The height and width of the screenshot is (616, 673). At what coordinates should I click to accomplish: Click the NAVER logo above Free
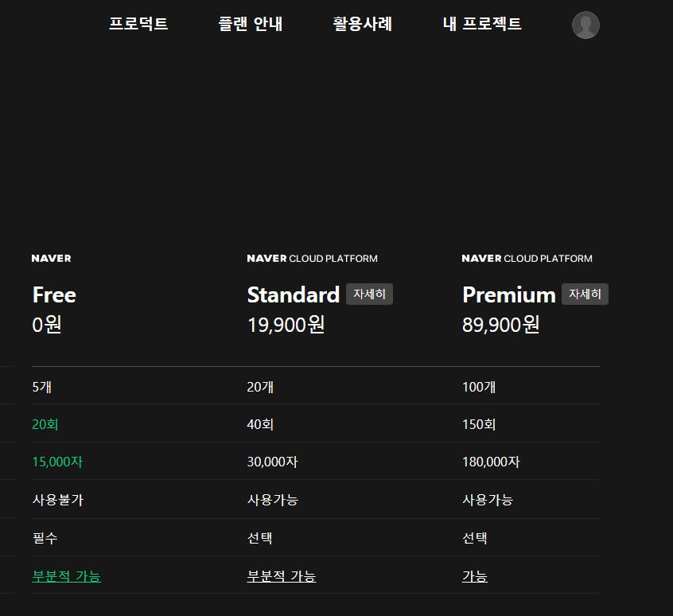[x=52, y=259]
